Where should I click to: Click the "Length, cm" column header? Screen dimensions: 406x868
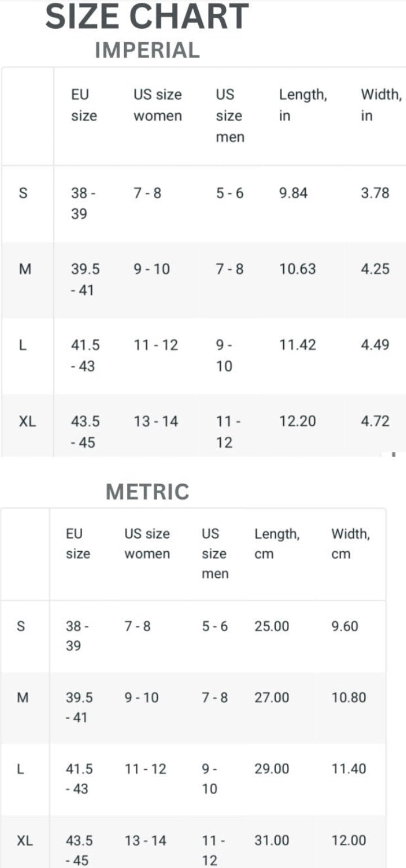click(x=276, y=543)
